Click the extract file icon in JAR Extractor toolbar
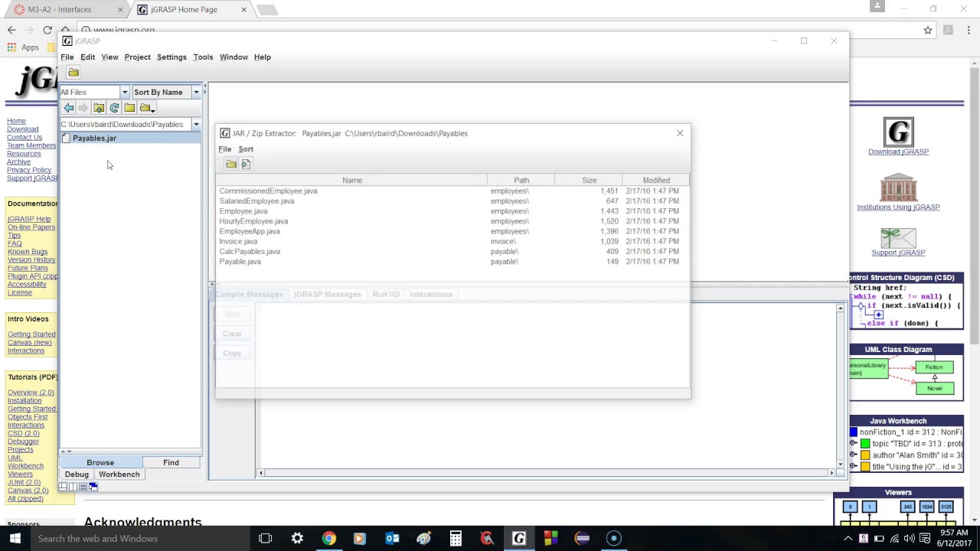The image size is (980, 551). click(246, 164)
